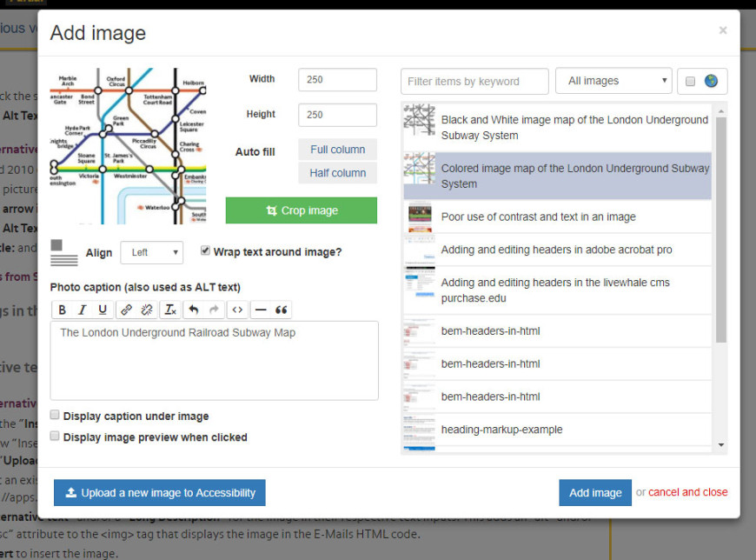Select Colored image map of London Underground
The width and height of the screenshot is (756, 560).
pos(557,176)
